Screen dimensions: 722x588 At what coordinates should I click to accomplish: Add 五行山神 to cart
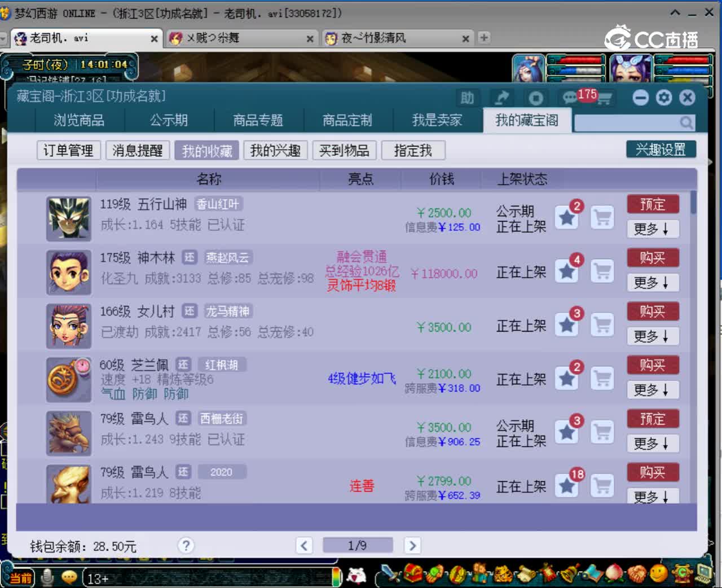tap(602, 217)
